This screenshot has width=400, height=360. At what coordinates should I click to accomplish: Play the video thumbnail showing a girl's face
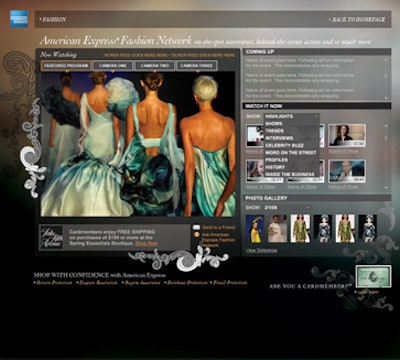[255, 171]
